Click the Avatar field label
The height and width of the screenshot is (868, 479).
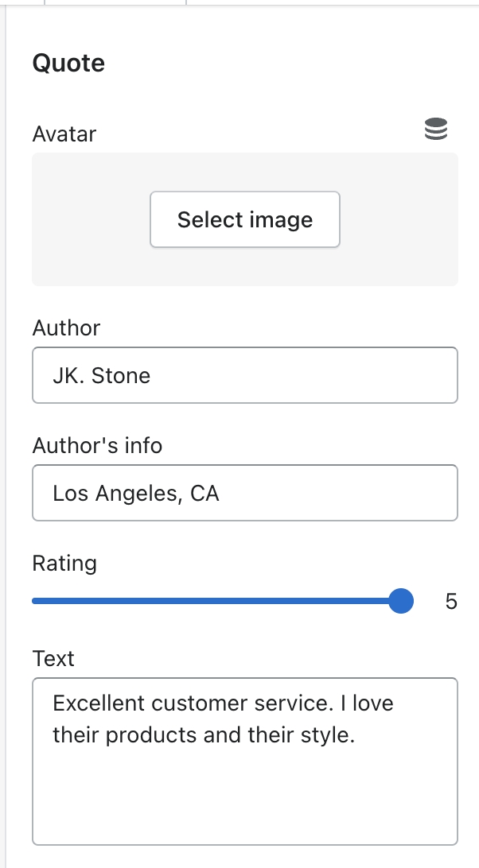[x=64, y=134]
